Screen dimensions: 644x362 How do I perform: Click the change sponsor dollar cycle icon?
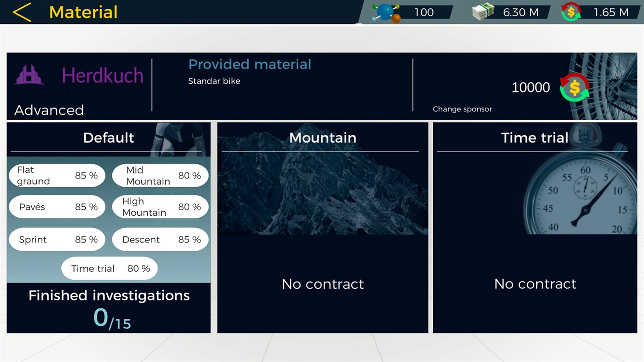[574, 87]
